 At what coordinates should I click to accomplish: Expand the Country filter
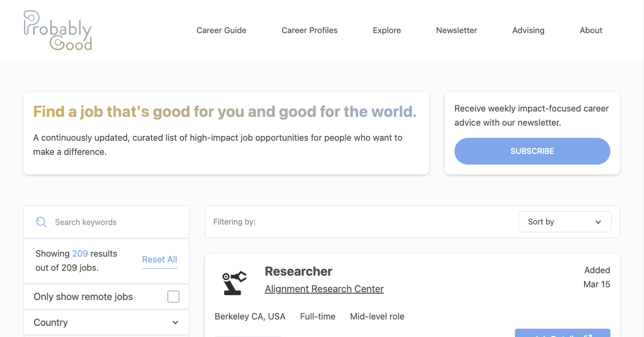106,322
